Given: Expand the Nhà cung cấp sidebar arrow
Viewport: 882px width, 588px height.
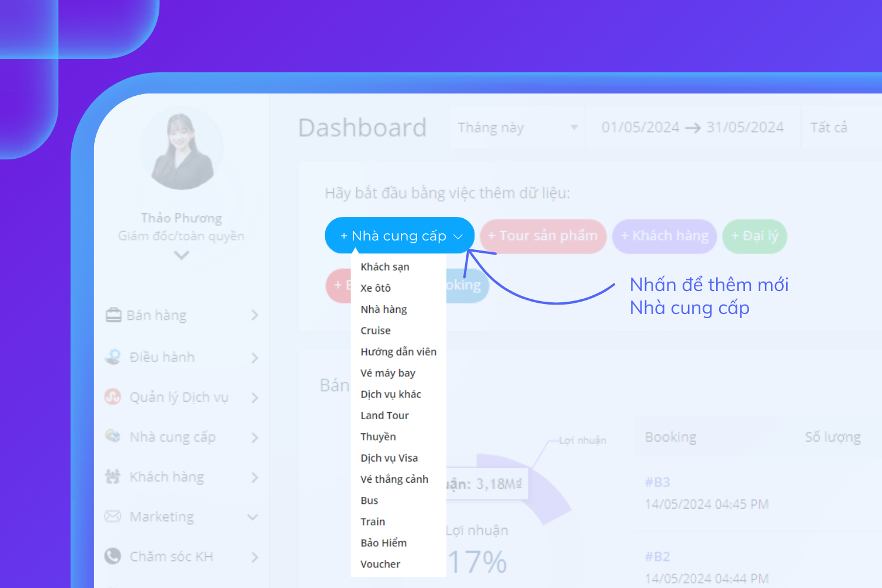Looking at the screenshot, I should (x=255, y=437).
